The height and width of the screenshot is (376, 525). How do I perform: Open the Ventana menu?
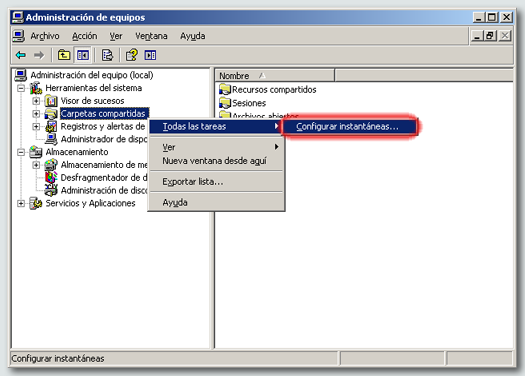click(151, 36)
